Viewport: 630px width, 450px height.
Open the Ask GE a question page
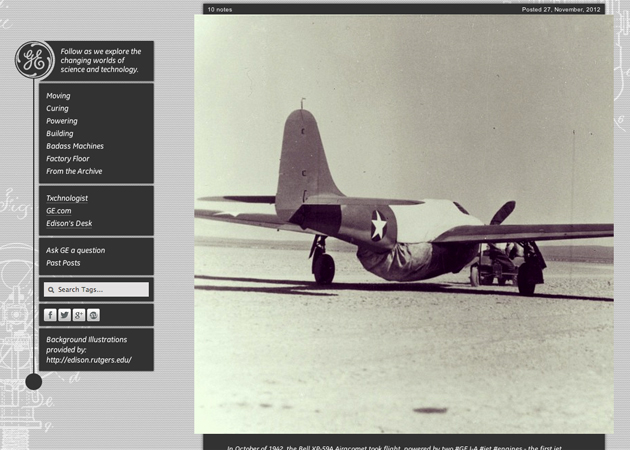pyautogui.click(x=75, y=251)
